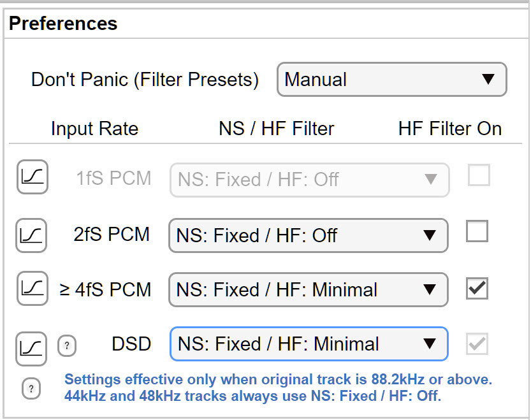This screenshot has width=531, height=420.
Task: Toggle the greyed HF Filter checkbox for 1fS PCM
Action: tap(479, 175)
